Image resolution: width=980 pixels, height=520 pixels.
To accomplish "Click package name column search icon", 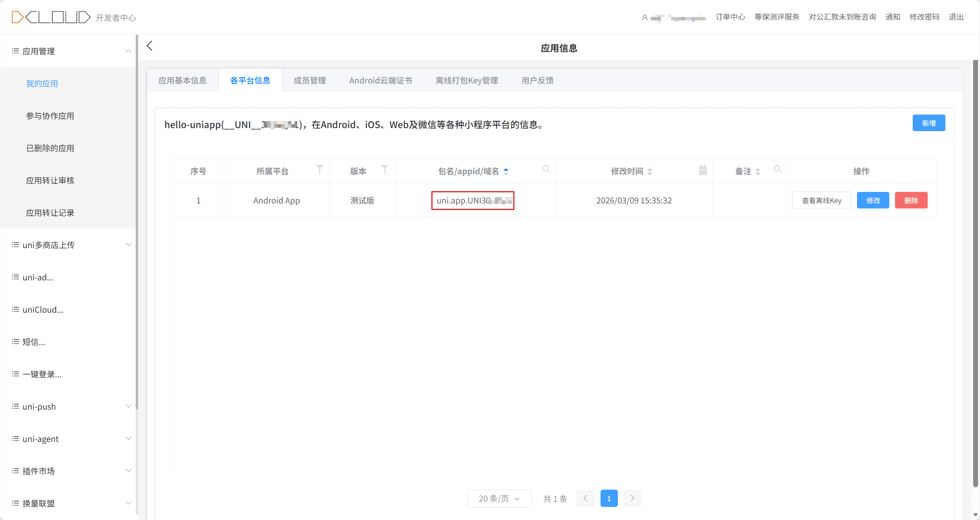I will [x=546, y=169].
